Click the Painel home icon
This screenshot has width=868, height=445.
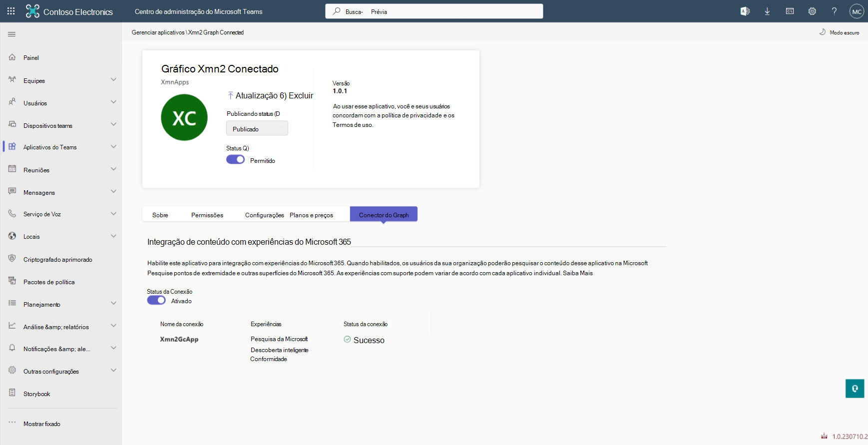click(x=12, y=57)
